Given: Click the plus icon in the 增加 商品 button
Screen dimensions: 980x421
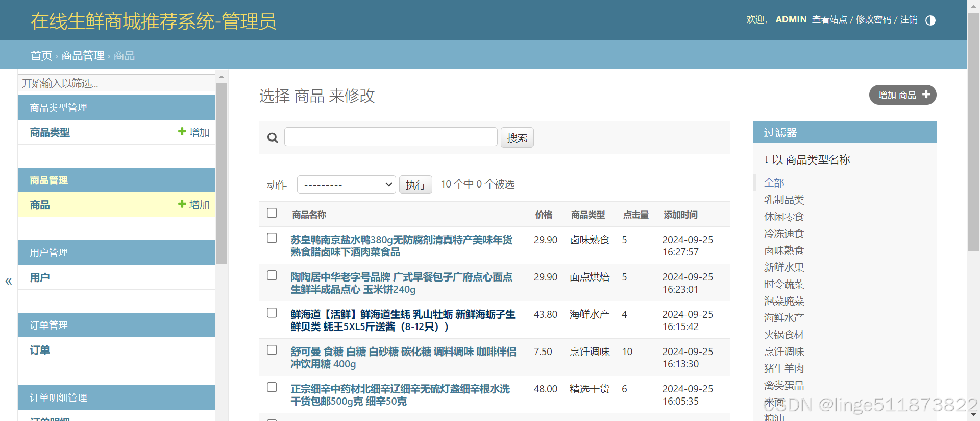Looking at the screenshot, I should pos(926,95).
